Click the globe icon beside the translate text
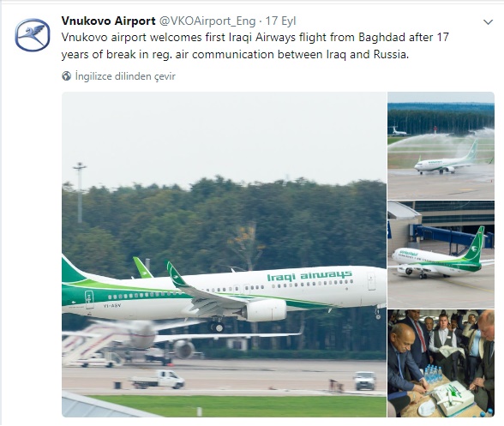The image size is (504, 426). (66, 76)
